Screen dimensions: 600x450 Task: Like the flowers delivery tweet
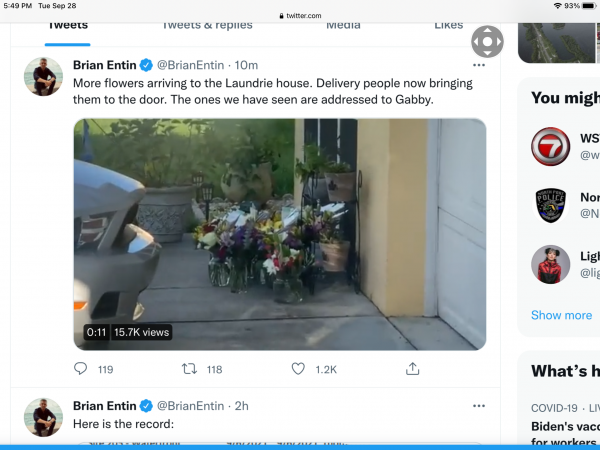(x=298, y=369)
